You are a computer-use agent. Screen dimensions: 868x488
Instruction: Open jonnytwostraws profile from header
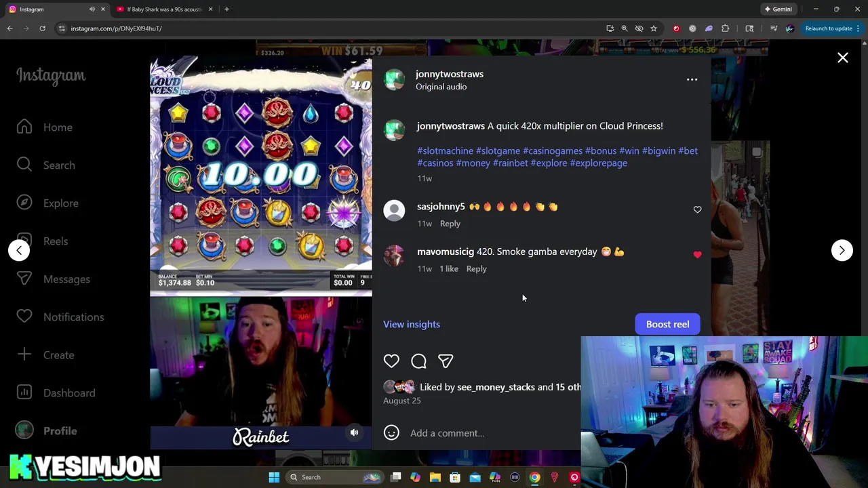449,74
